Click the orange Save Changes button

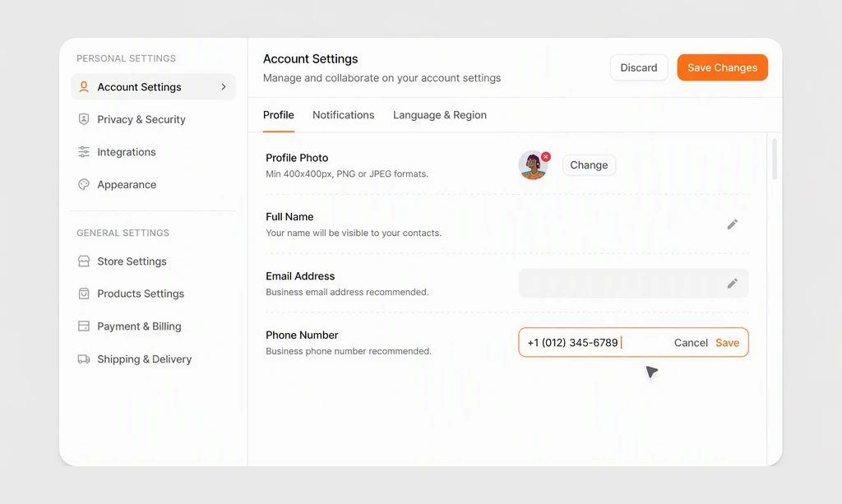(x=722, y=67)
